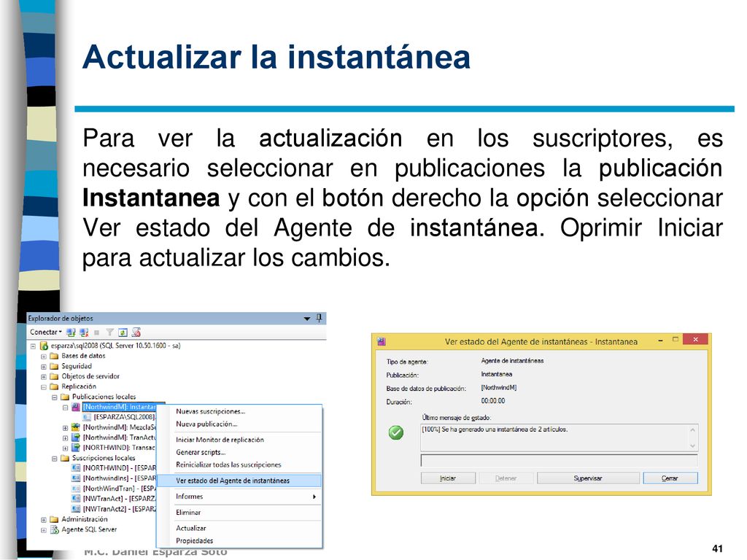
Task: Expand the [NORTHWIND]: Transac node
Action: point(65,448)
